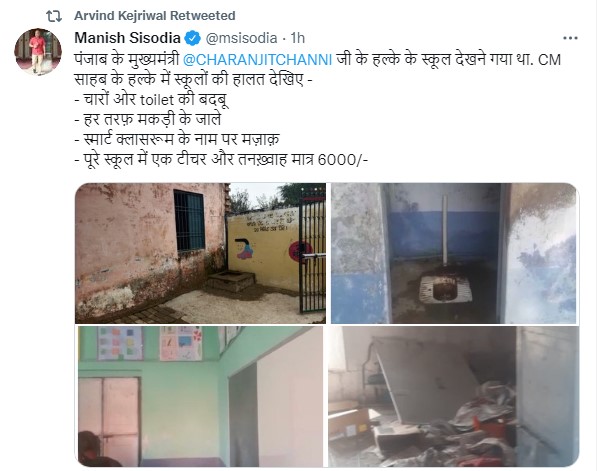Click the blue verified badge

coord(193,38)
